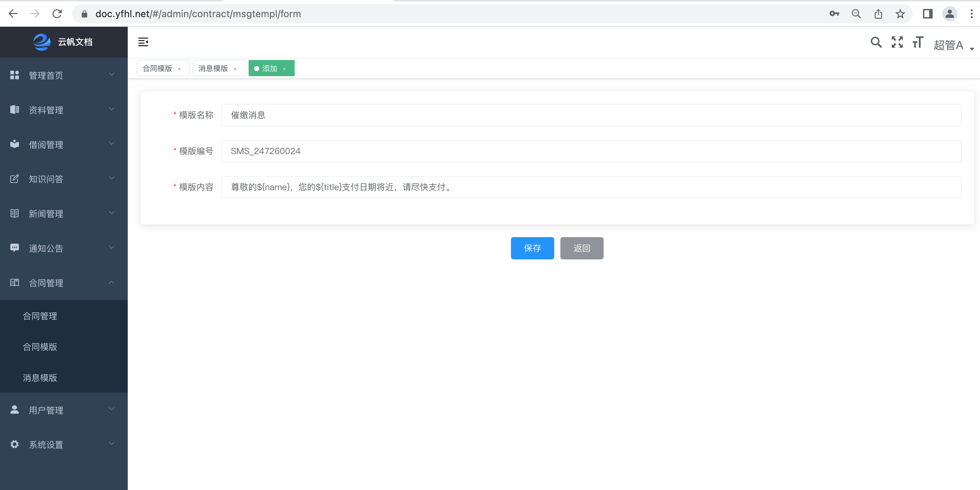Expand the 知识问答 chevron
The image size is (980, 490).
(x=112, y=178)
